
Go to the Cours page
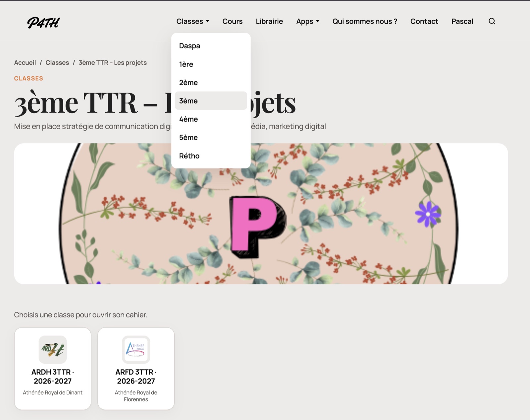coord(233,21)
